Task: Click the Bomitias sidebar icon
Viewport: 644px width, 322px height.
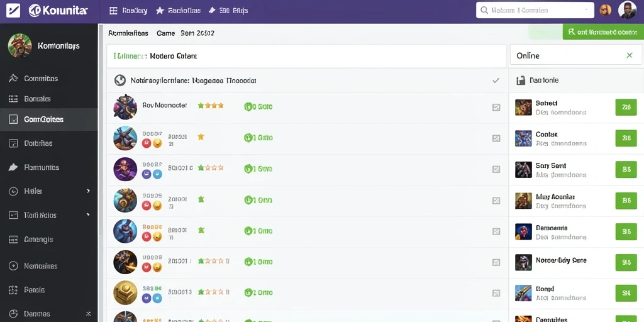Action: 13,99
